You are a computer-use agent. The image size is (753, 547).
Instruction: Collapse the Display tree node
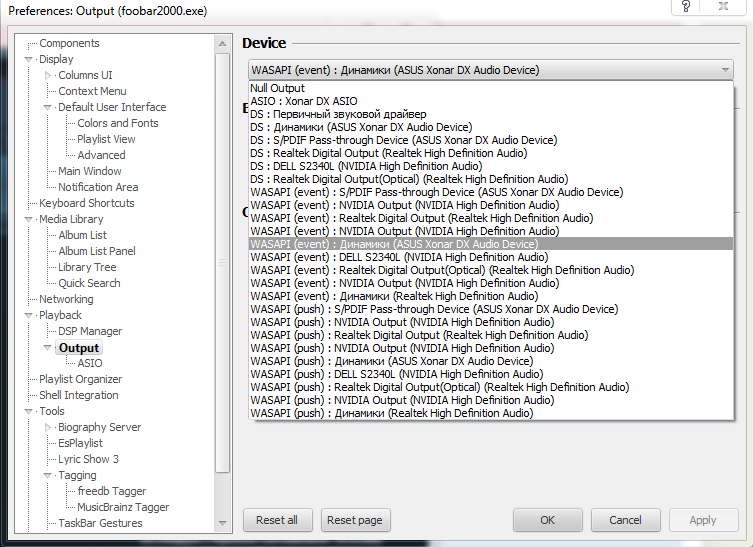pos(29,59)
